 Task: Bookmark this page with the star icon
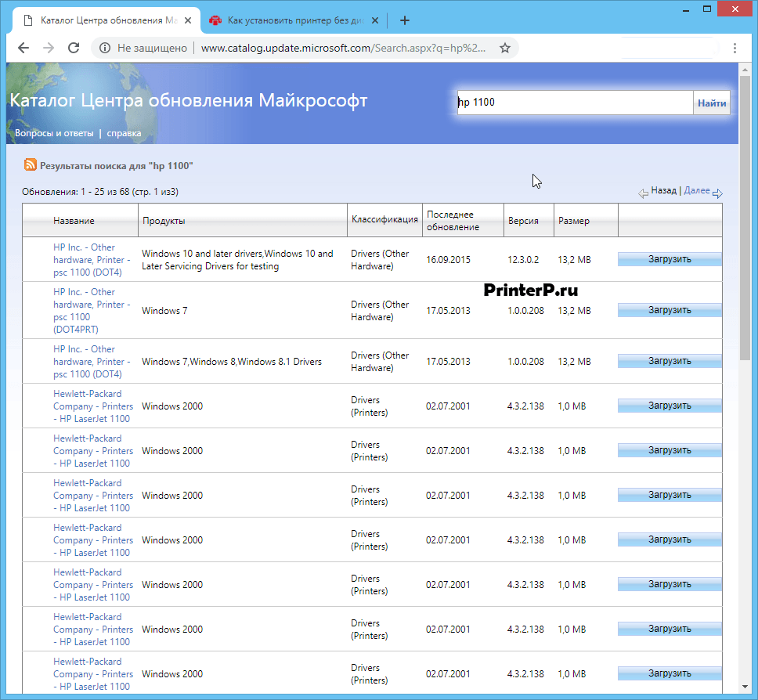(505, 48)
